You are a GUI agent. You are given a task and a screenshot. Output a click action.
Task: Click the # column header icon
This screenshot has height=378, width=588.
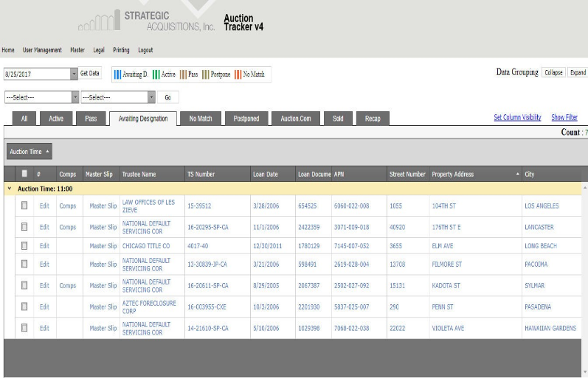coord(38,175)
